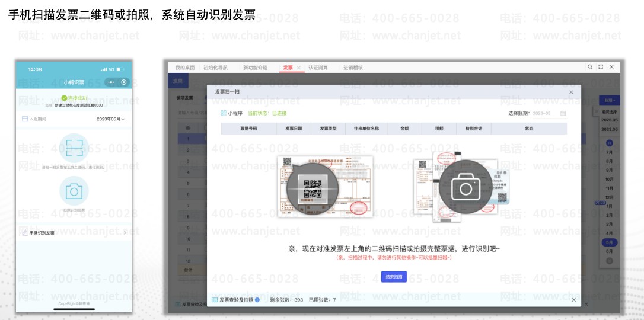Switch to 进销稽核 tab
The image size is (644, 320).
point(353,68)
